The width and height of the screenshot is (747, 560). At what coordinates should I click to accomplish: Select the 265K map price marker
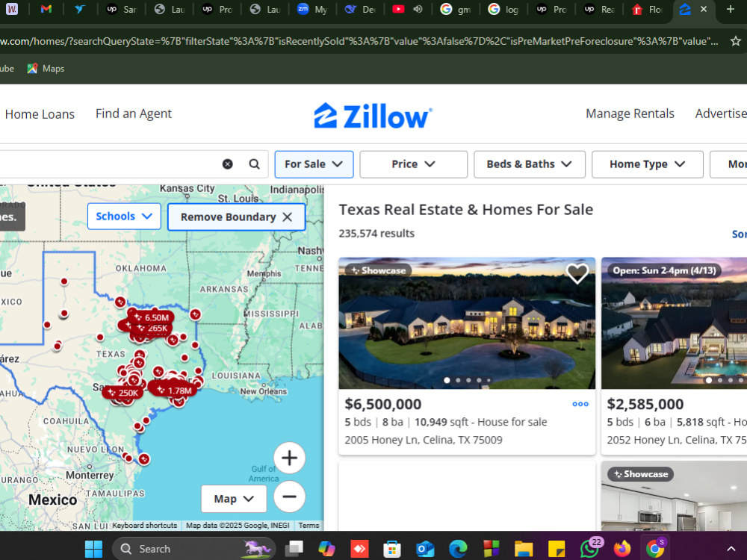click(152, 328)
